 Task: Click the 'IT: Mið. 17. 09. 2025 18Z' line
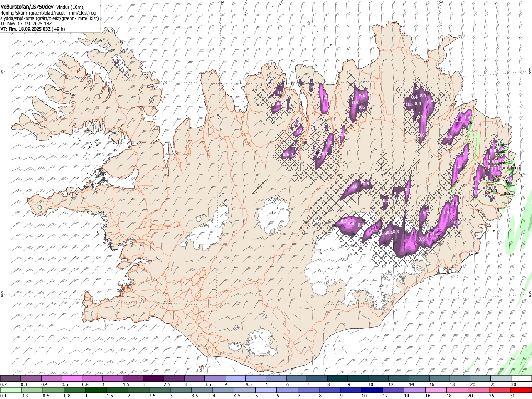point(26,24)
